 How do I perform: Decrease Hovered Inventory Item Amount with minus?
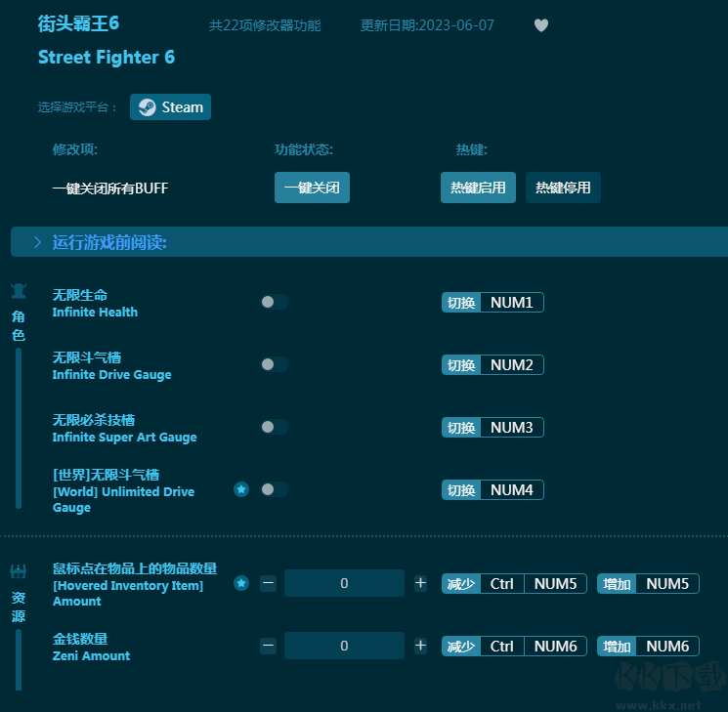[268, 583]
